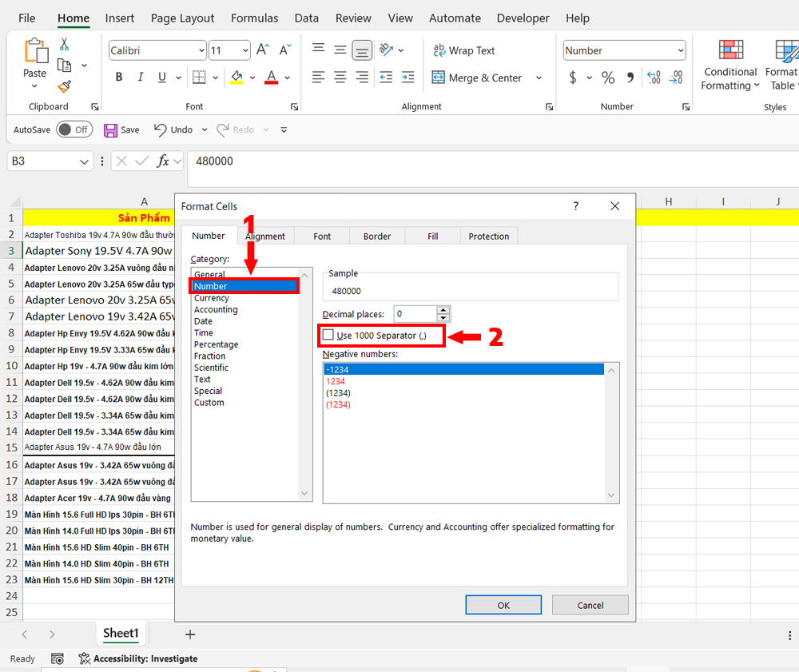Enable the Use 1000 Separator checkbox
Image resolution: width=799 pixels, height=672 pixels.
[x=328, y=335]
